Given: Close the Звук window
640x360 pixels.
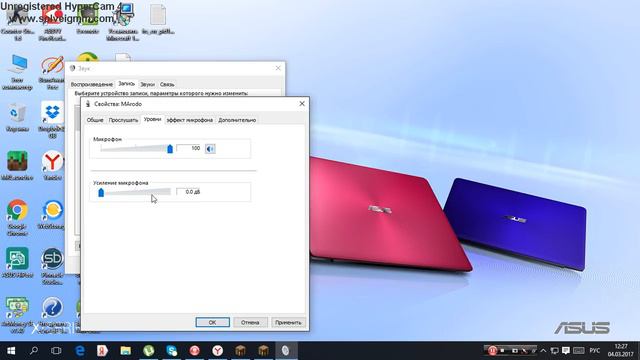Looking at the screenshot, I should [x=278, y=68].
